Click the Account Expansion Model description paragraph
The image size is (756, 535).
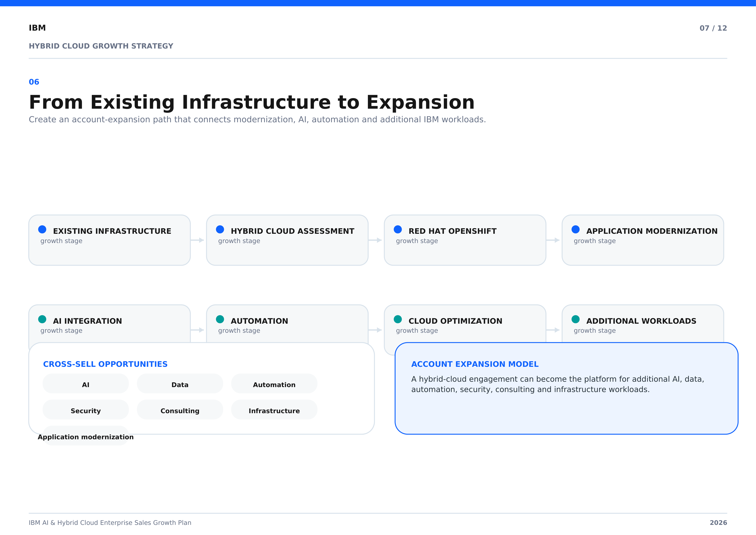click(558, 384)
